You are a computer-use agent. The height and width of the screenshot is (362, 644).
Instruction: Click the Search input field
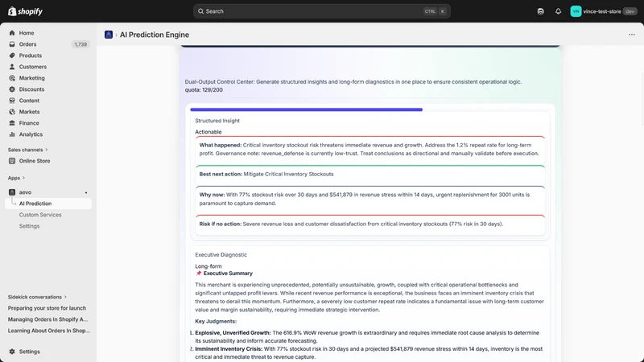pyautogui.click(x=321, y=11)
